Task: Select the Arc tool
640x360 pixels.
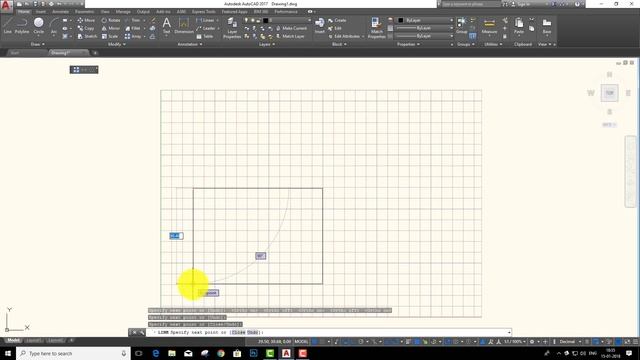Action: tap(53, 25)
